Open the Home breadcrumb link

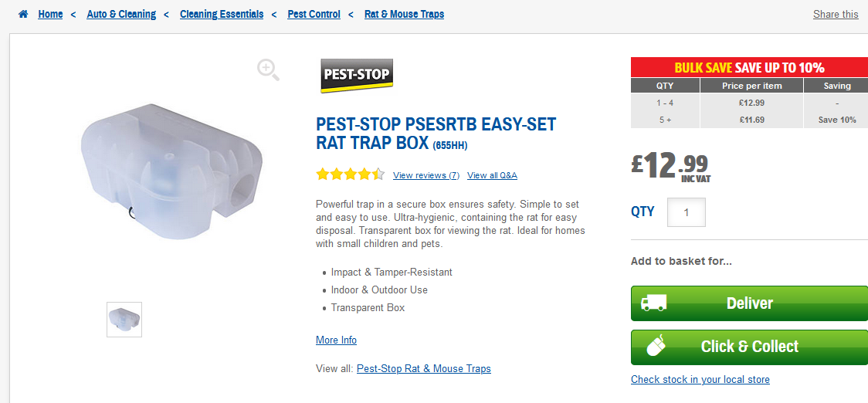[x=50, y=14]
